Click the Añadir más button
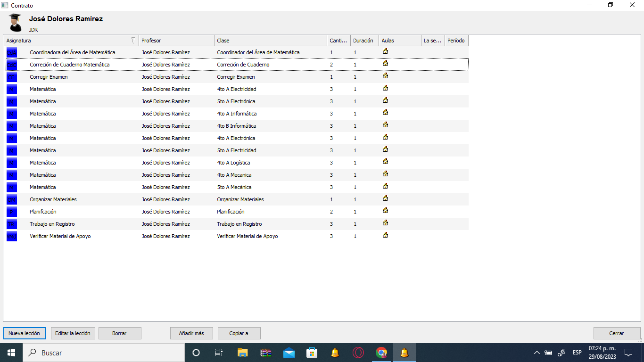The width and height of the screenshot is (644, 362). (x=191, y=333)
